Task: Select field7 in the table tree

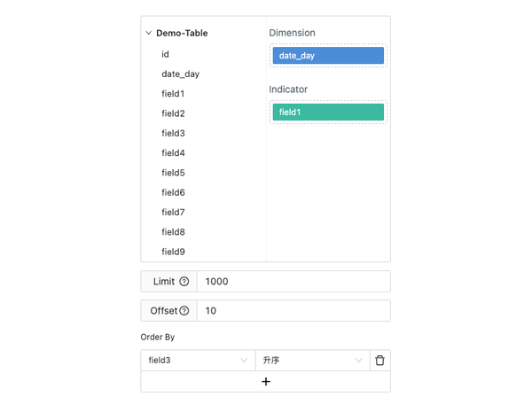Action: [x=173, y=213]
